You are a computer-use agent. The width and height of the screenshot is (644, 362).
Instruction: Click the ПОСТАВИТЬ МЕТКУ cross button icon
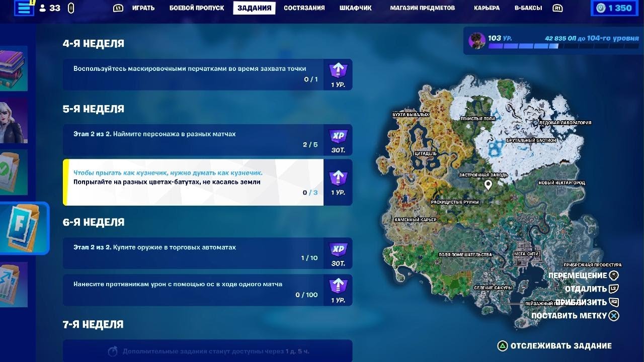614,316
